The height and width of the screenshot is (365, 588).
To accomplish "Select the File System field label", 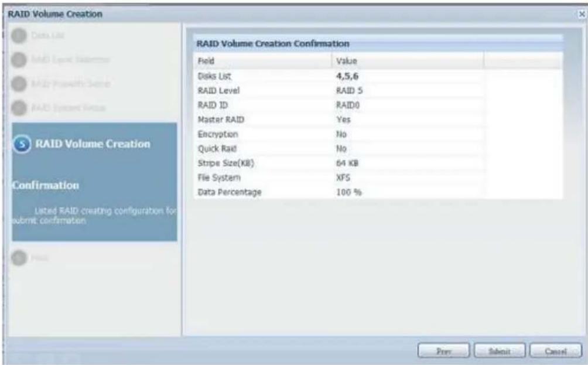I will (219, 178).
